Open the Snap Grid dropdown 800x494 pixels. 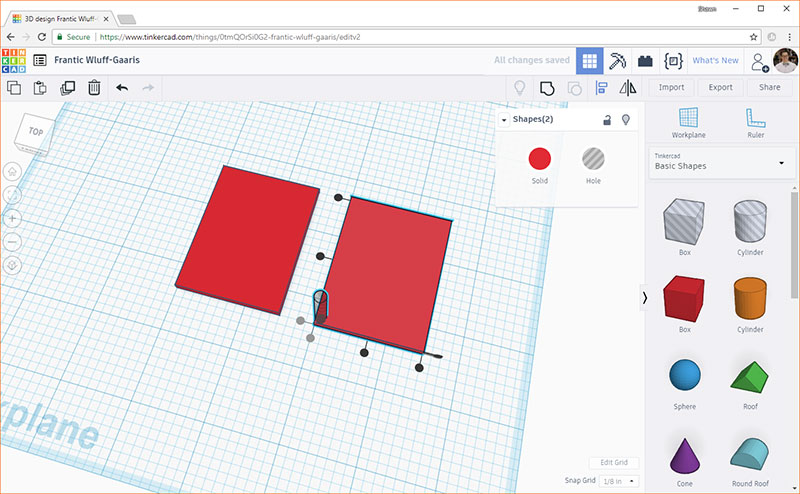620,481
